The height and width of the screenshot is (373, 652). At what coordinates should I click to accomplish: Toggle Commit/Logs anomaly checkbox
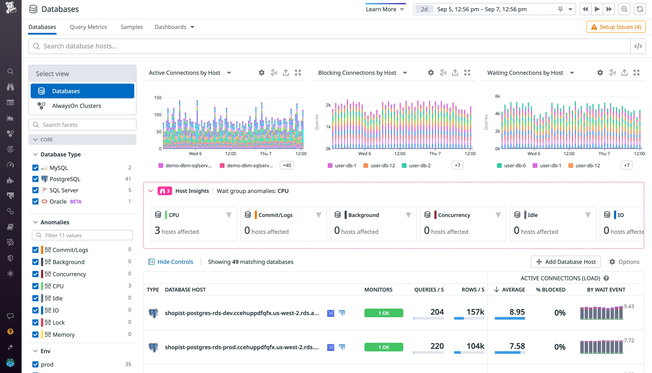(x=35, y=250)
